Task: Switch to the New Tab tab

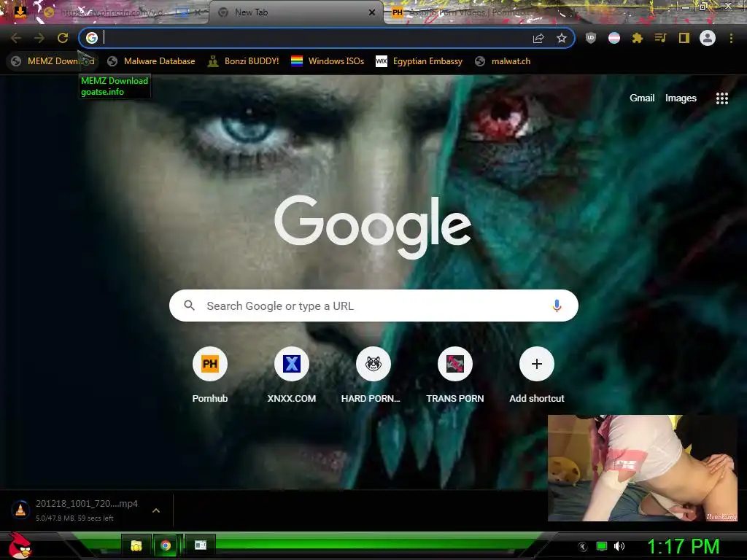Action: [295, 12]
